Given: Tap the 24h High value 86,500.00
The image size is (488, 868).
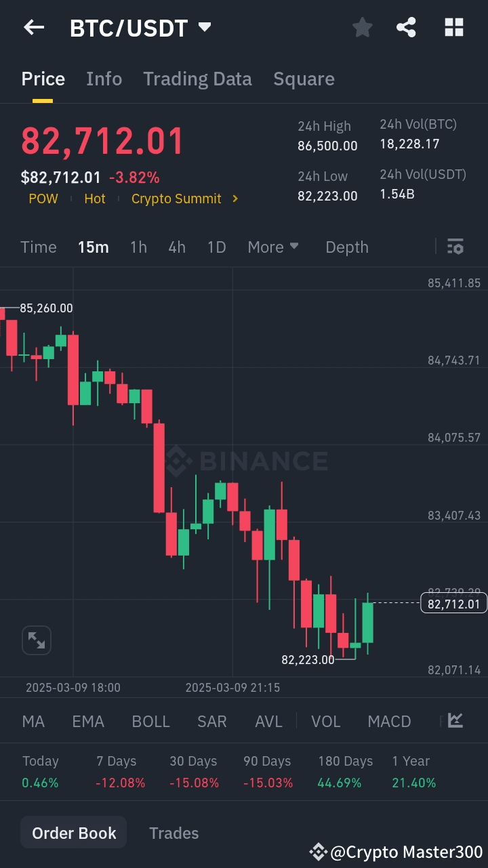Looking at the screenshot, I should coord(327,146).
